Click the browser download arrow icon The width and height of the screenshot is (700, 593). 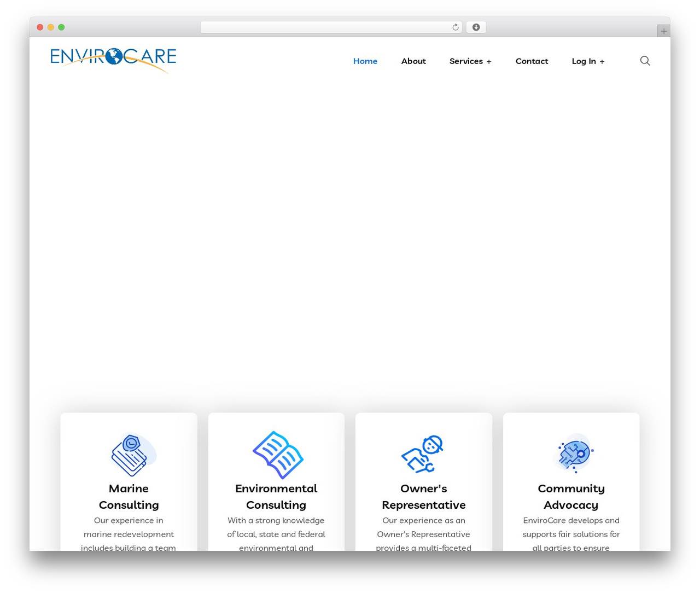click(476, 27)
